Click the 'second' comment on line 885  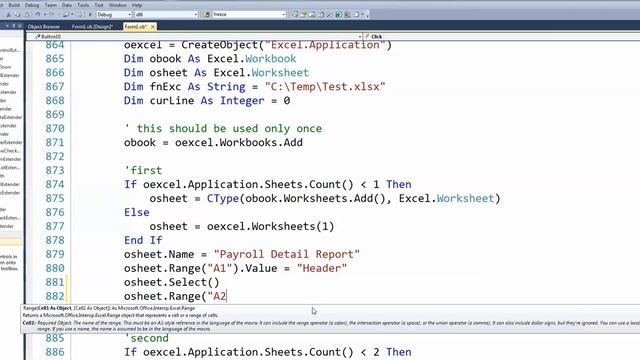[147, 338]
